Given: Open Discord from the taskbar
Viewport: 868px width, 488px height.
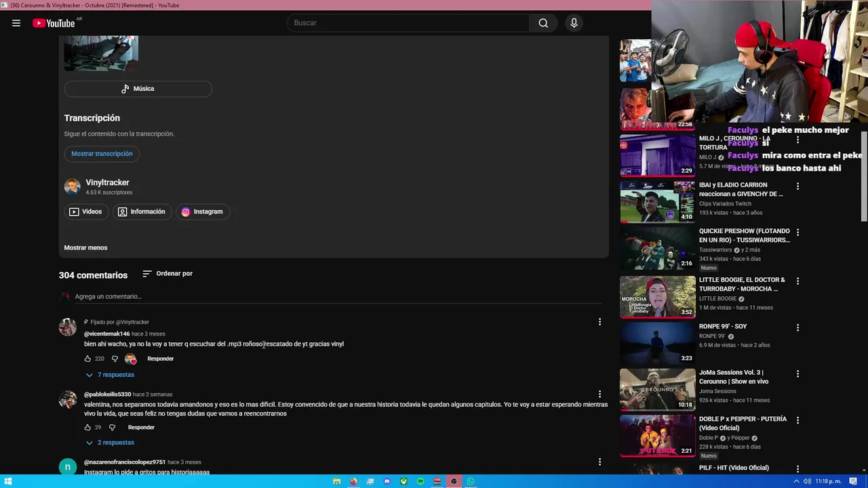Looking at the screenshot, I should 387,481.
